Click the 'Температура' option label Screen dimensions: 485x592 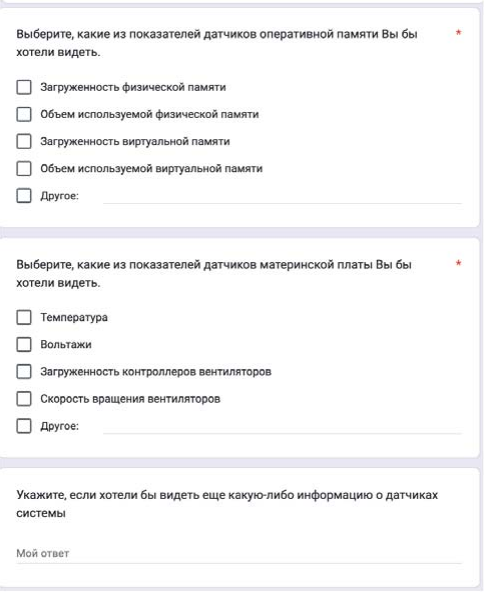pos(74,318)
